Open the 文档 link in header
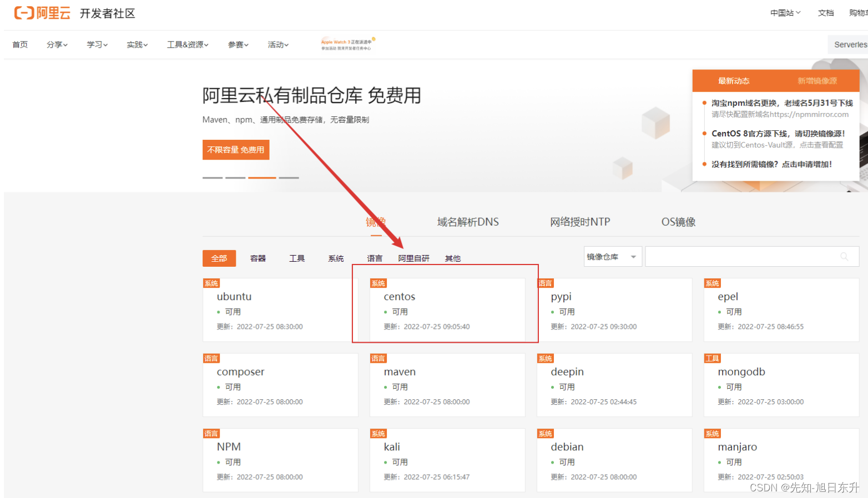The width and height of the screenshot is (868, 498). tap(826, 13)
